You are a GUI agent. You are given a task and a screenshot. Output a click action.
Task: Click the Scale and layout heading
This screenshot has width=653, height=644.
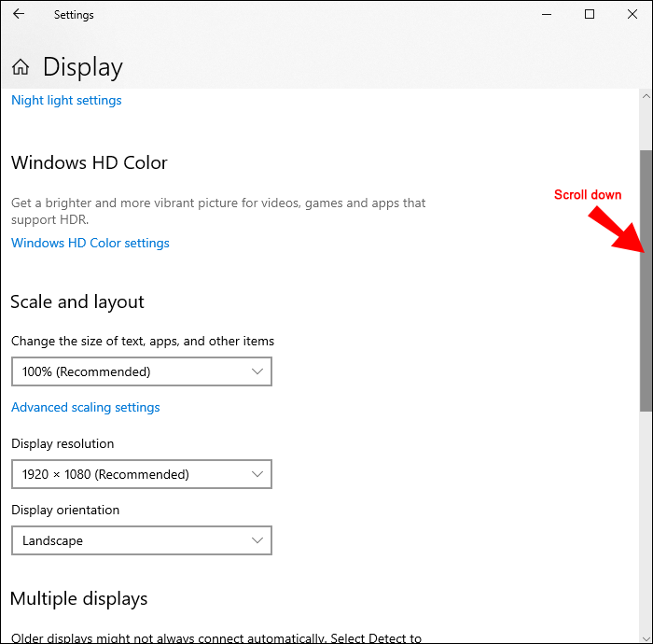(x=77, y=302)
